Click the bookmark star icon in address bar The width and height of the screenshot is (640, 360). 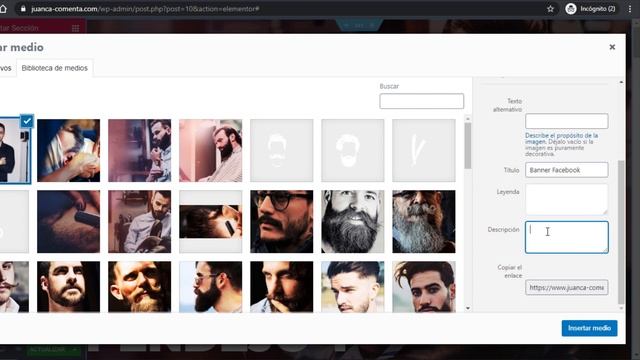(x=550, y=9)
